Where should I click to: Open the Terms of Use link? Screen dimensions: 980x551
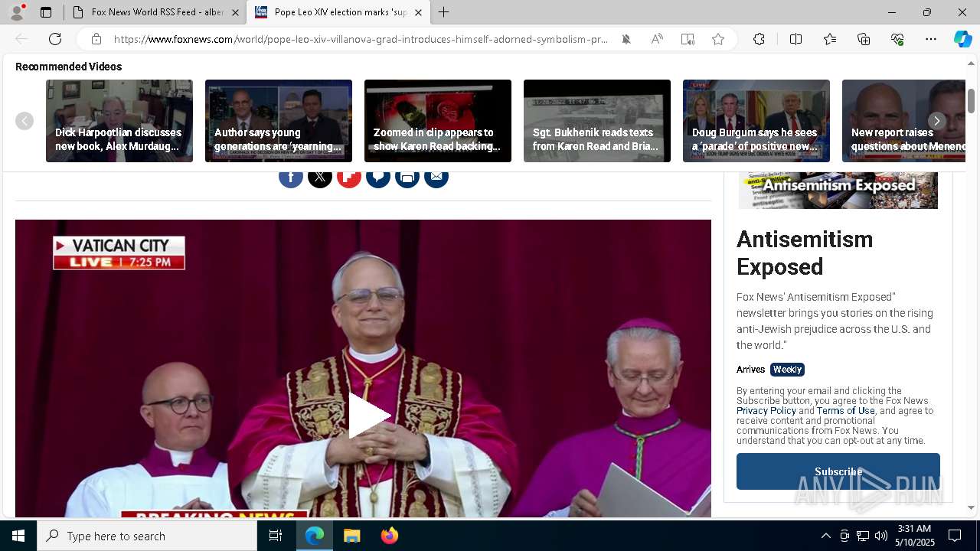click(845, 411)
